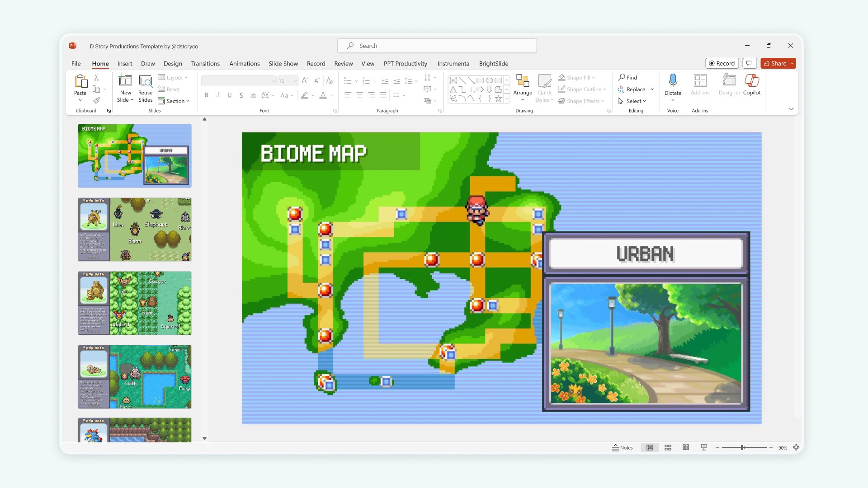868x488 pixels.
Task: Open Copilot from the ribbon
Action: click(751, 84)
